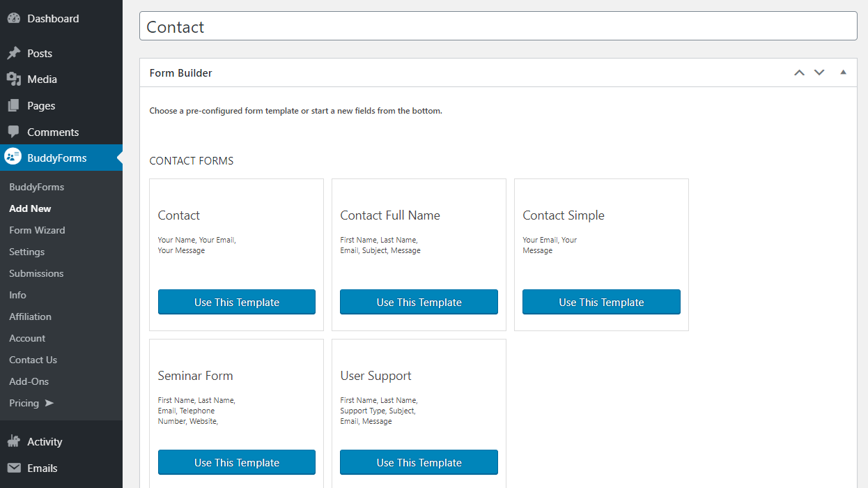Click the BuddyForms logo icon
The height and width of the screenshot is (488, 868).
pyautogui.click(x=13, y=157)
